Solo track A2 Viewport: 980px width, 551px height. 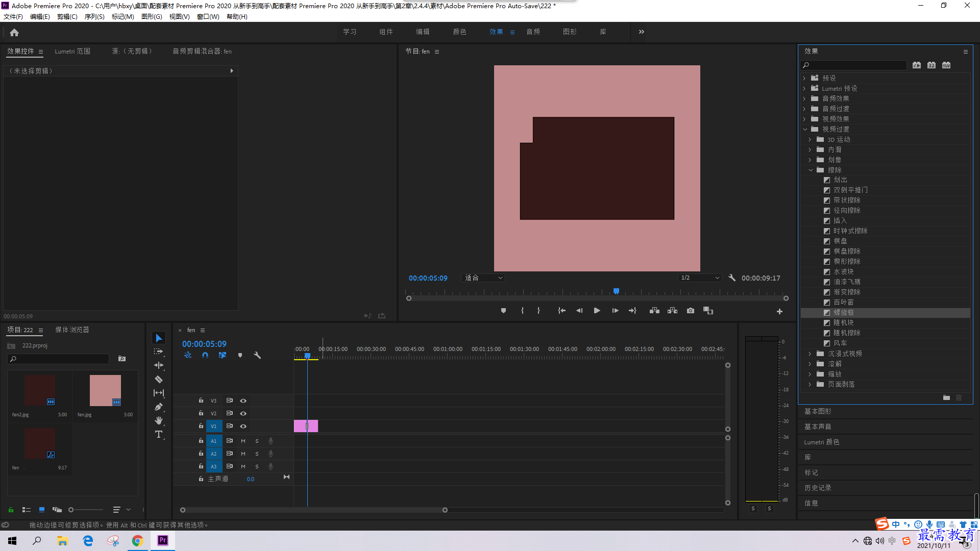(x=257, y=454)
